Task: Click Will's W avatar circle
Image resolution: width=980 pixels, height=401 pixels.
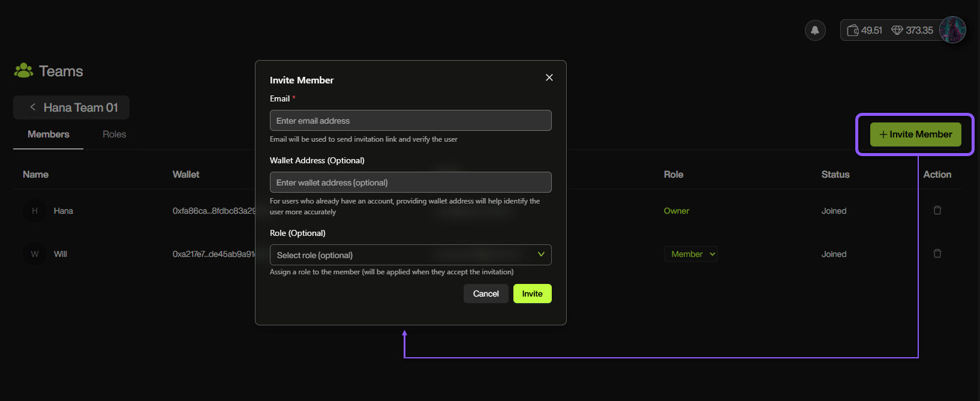Action: click(x=35, y=254)
